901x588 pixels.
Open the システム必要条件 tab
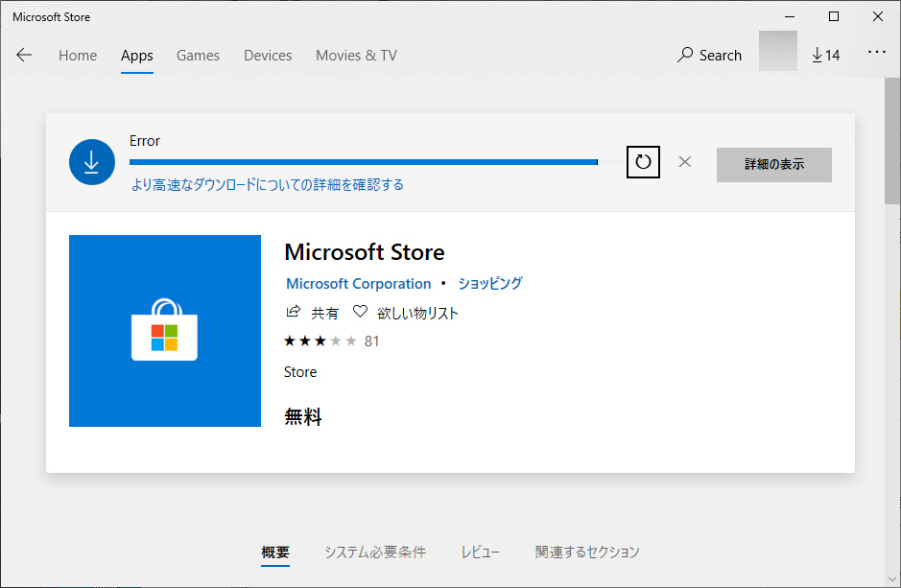coord(375,552)
